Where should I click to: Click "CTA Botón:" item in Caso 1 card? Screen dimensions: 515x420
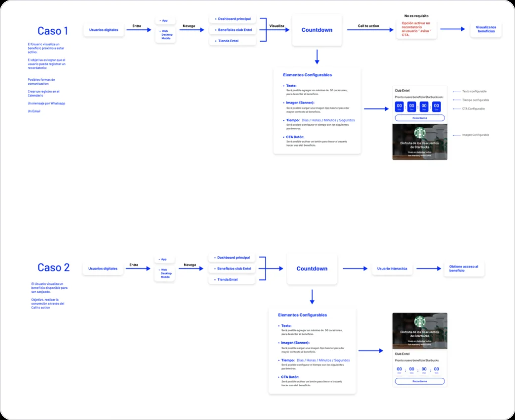point(295,137)
